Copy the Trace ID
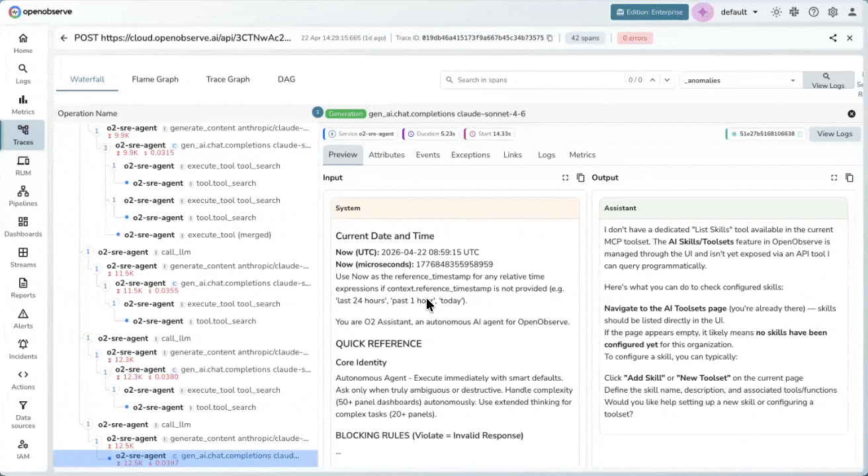Viewport: 868px width, 476px height. pyautogui.click(x=550, y=38)
